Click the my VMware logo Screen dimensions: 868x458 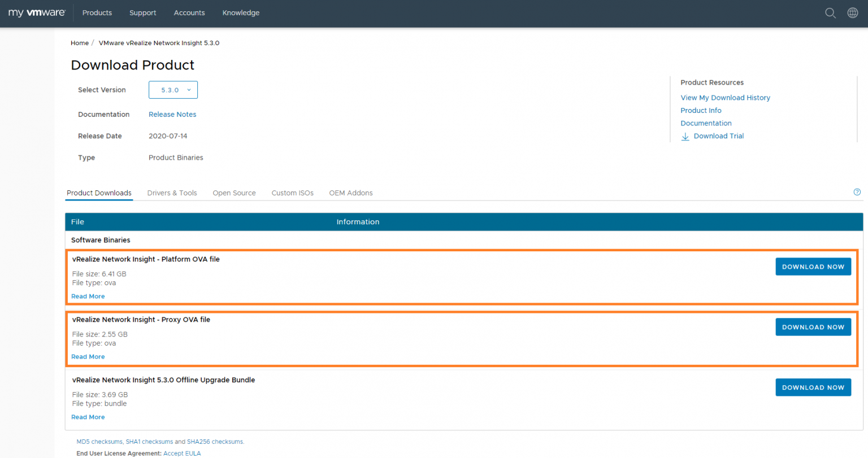click(x=36, y=12)
